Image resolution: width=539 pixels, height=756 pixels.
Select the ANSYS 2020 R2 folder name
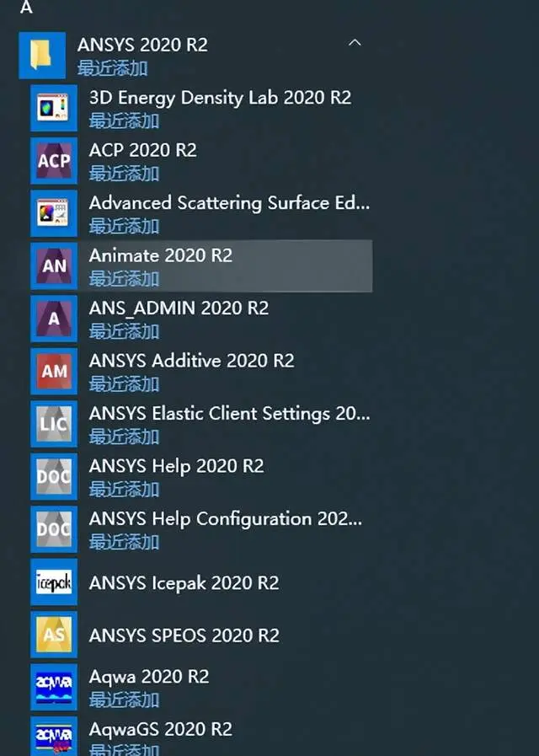click(142, 45)
